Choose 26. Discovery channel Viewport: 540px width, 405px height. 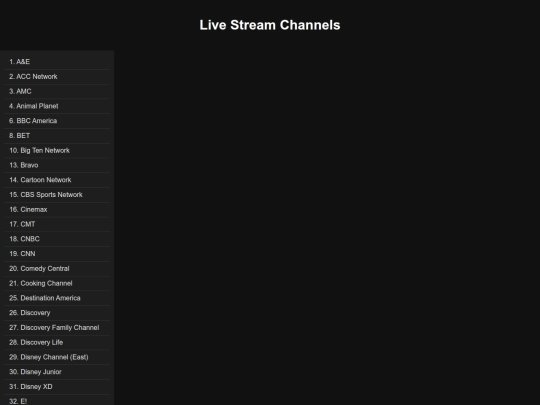57,313
